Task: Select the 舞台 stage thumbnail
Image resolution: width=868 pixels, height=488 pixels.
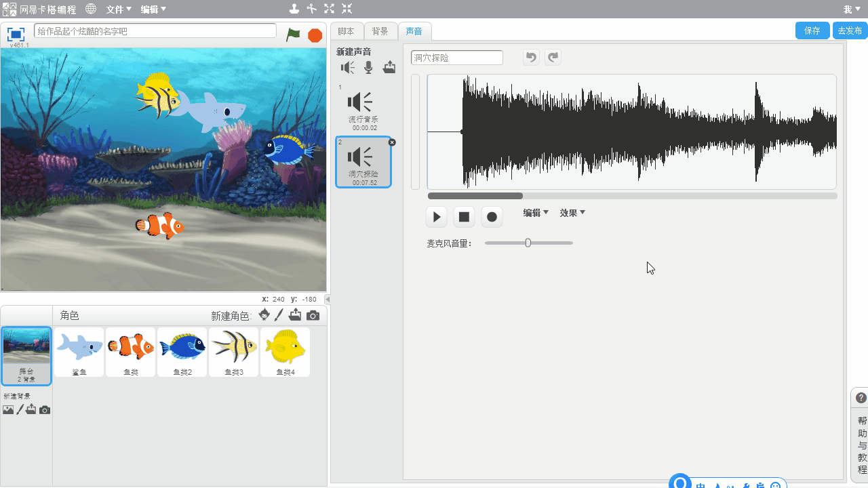Action: tap(26, 356)
